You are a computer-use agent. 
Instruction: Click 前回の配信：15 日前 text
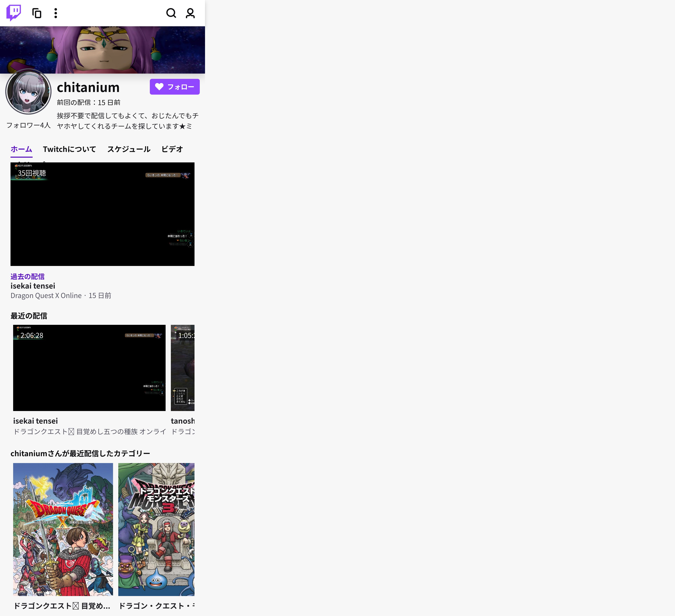click(x=88, y=102)
